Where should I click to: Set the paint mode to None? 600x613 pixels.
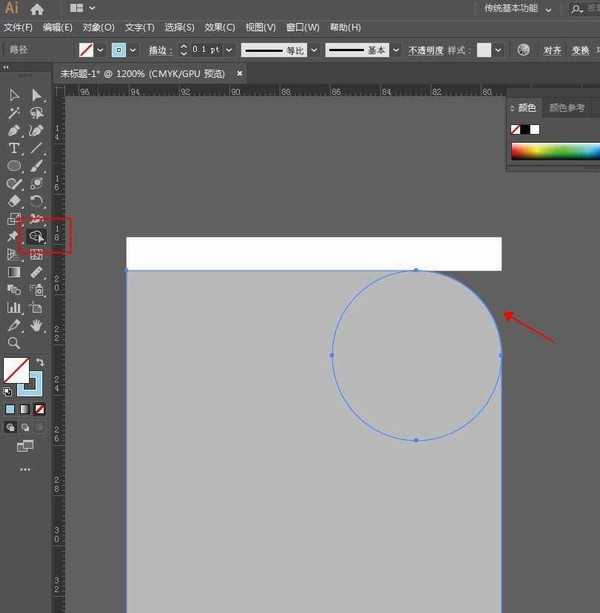tap(39, 409)
